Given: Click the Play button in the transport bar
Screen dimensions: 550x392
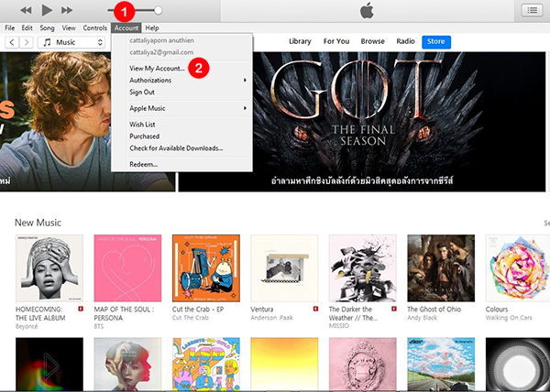Looking at the screenshot, I should click(47, 10).
